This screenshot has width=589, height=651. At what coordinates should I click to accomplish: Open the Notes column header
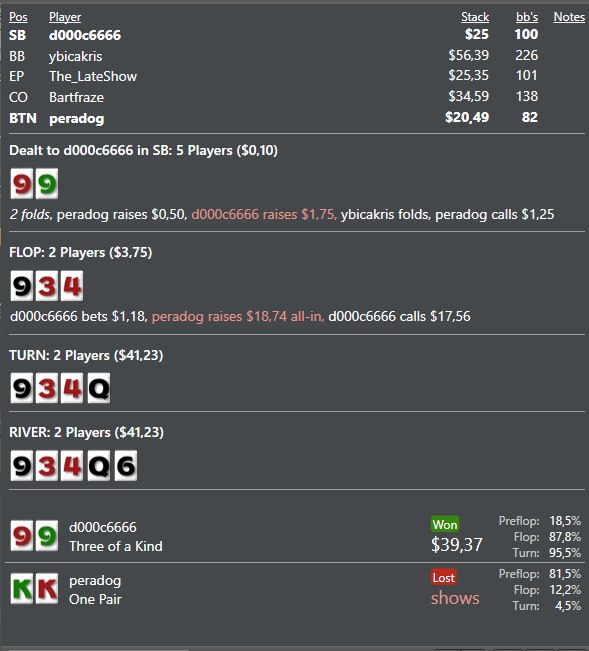569,17
